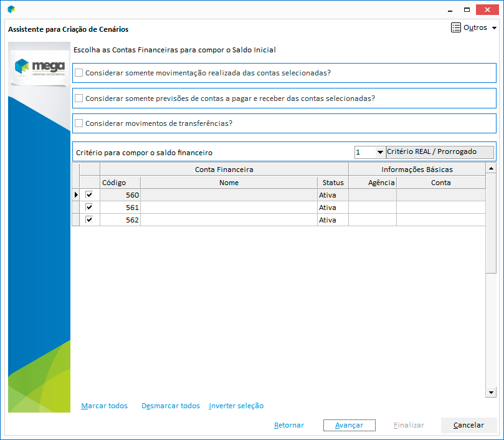The image size is (504, 440).
Task: Expand the Outros menu arrow
Action: 494,28
